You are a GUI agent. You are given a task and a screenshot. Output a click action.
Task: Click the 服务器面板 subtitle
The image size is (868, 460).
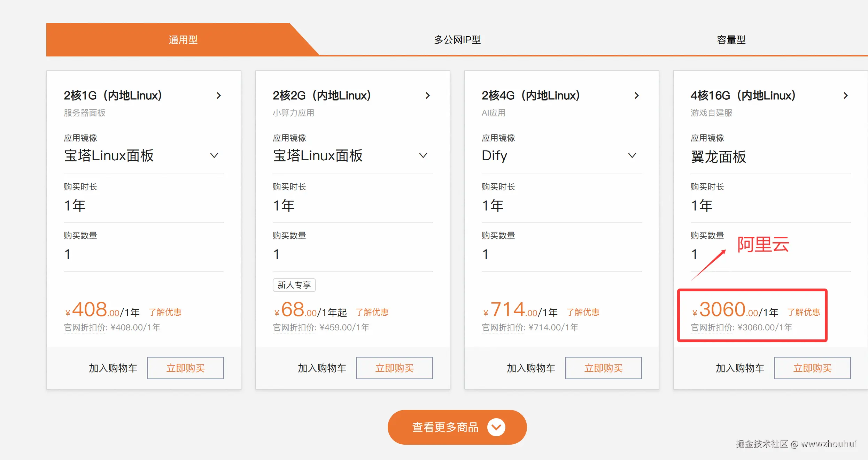(x=85, y=113)
